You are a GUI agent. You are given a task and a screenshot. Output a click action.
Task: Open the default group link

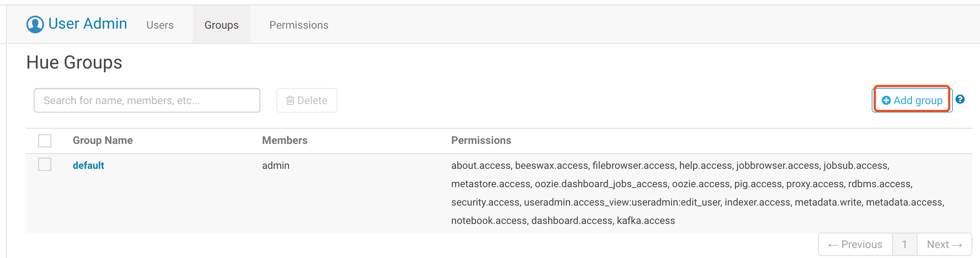point(88,165)
